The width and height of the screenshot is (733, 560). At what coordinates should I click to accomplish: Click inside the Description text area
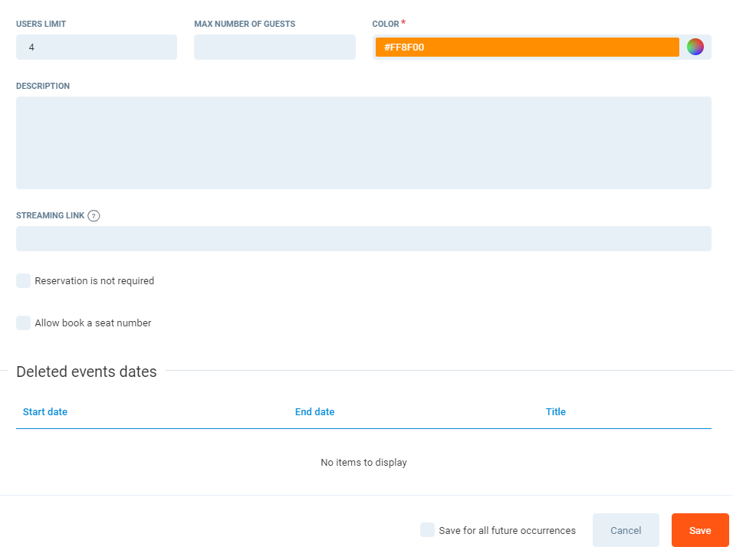363,142
